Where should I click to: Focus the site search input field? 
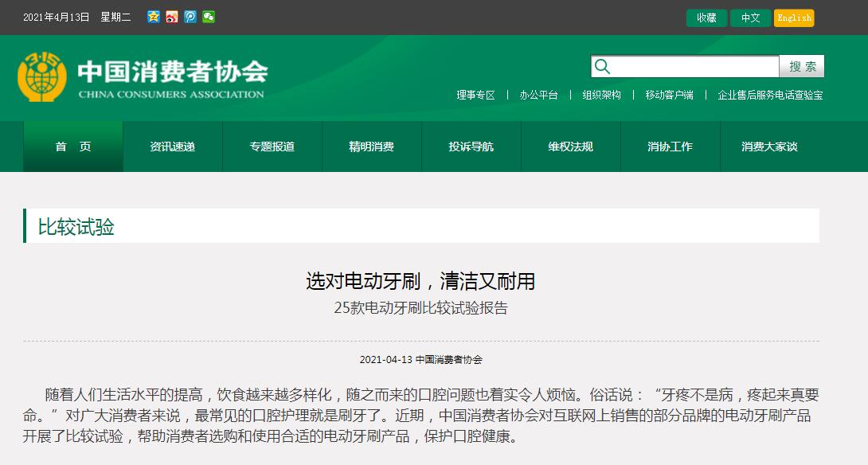[686, 66]
